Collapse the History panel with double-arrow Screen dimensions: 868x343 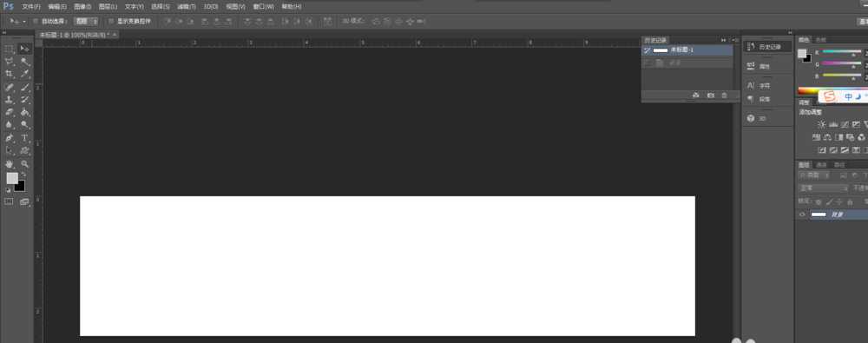click(724, 40)
